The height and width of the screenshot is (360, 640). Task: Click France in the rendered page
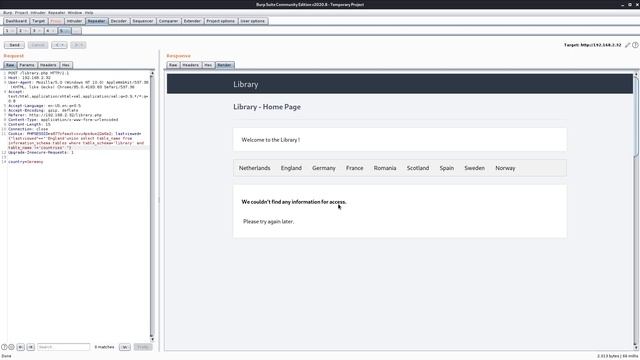point(354,168)
